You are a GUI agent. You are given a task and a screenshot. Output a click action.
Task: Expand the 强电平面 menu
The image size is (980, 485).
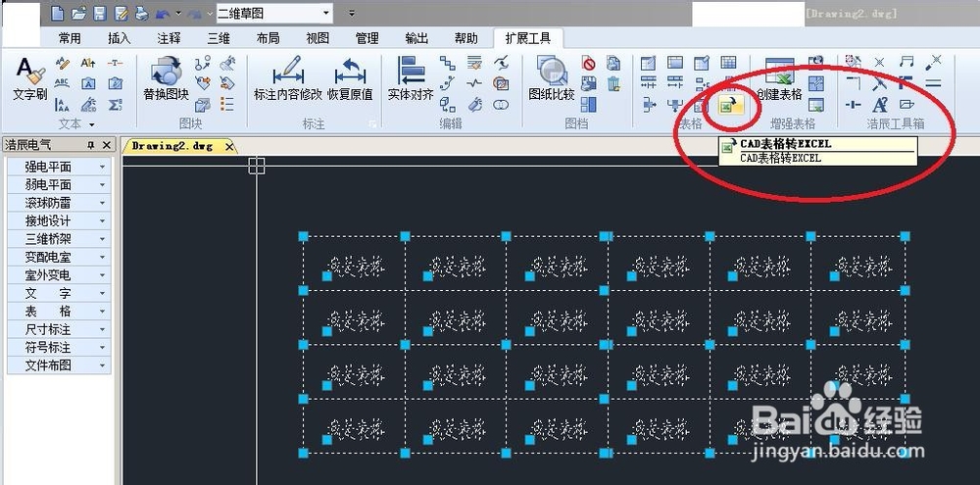point(59,167)
